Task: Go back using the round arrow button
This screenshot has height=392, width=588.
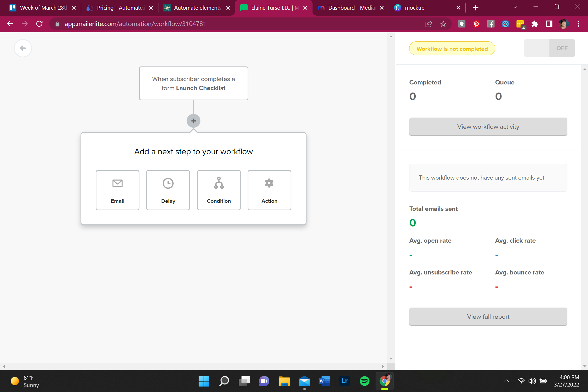Action: point(23,48)
